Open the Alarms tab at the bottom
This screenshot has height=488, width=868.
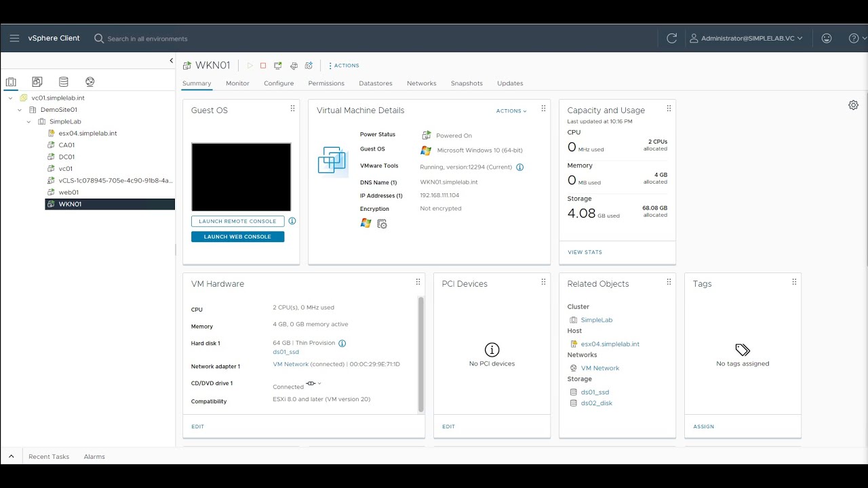coord(94,457)
